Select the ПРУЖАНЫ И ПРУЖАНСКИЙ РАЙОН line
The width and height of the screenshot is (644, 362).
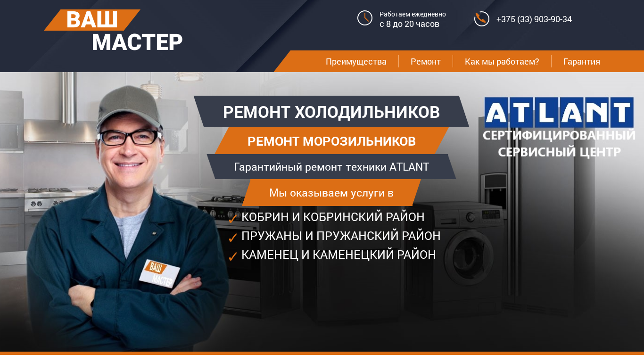pos(341,236)
